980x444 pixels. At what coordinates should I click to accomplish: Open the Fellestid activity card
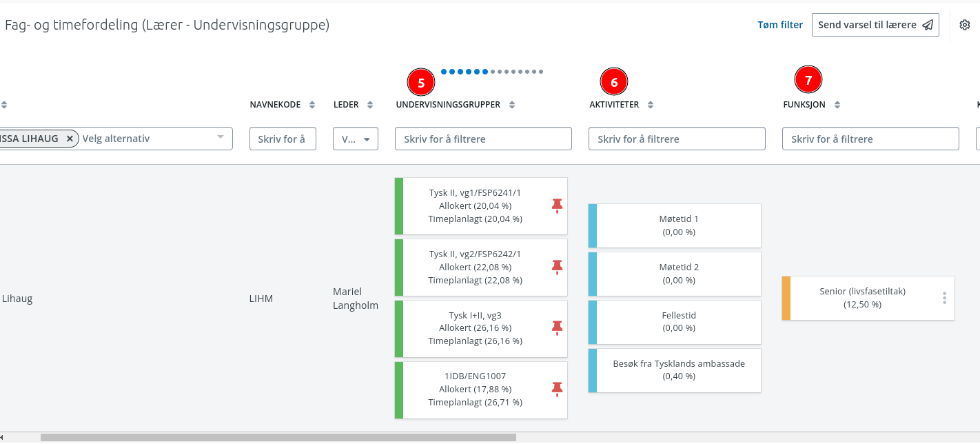(675, 322)
